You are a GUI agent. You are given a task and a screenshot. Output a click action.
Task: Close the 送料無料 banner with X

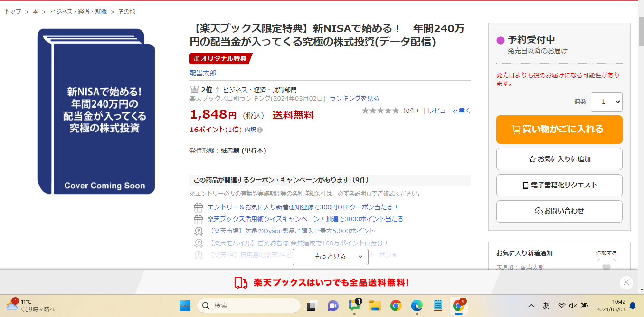coord(626,282)
